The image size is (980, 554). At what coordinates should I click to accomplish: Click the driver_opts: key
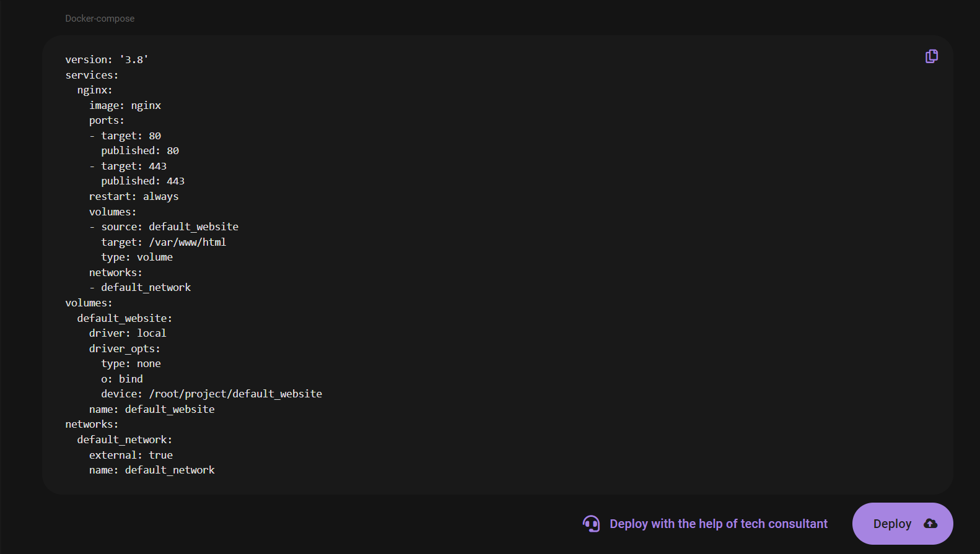coord(124,348)
